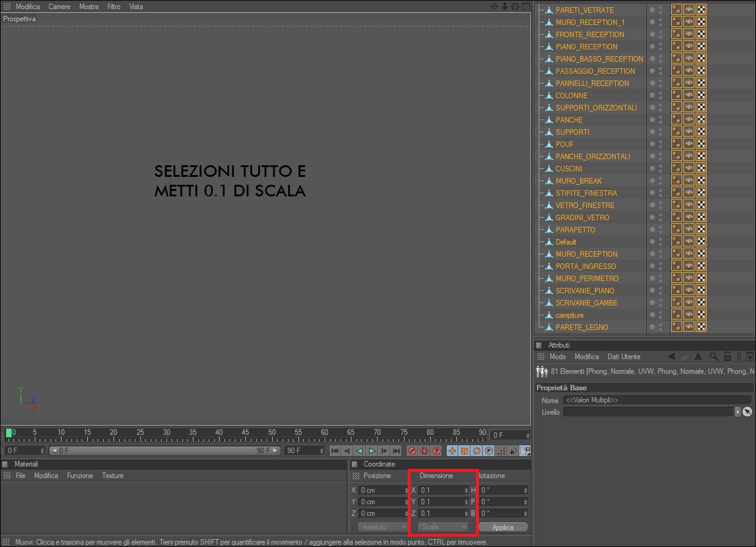Toggle position keyframe recording icon
This screenshot has height=547, width=756.
[452, 451]
